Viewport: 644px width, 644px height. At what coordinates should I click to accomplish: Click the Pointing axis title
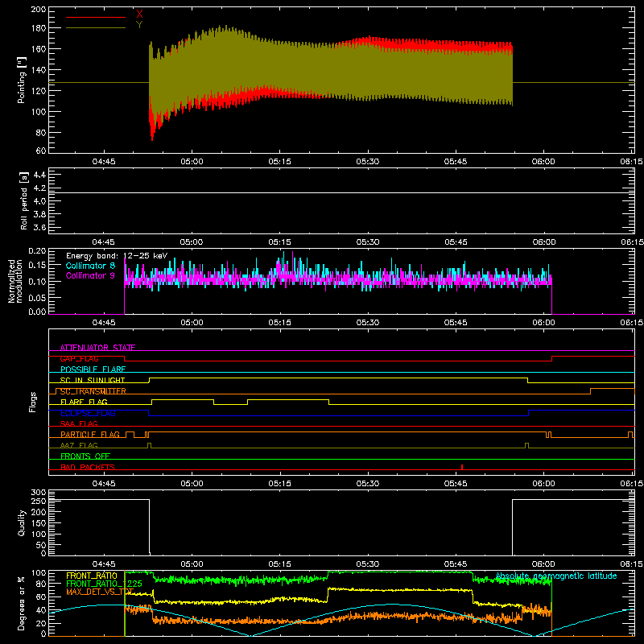[22, 80]
